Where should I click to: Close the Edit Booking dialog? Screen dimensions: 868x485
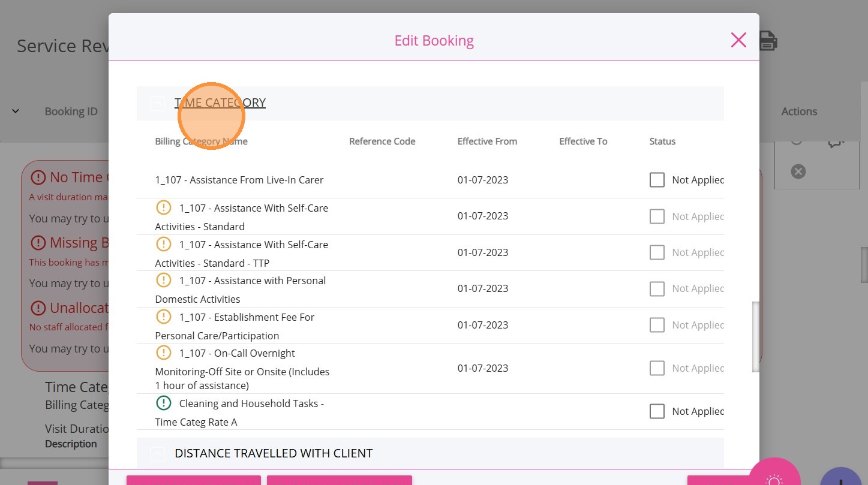738,40
